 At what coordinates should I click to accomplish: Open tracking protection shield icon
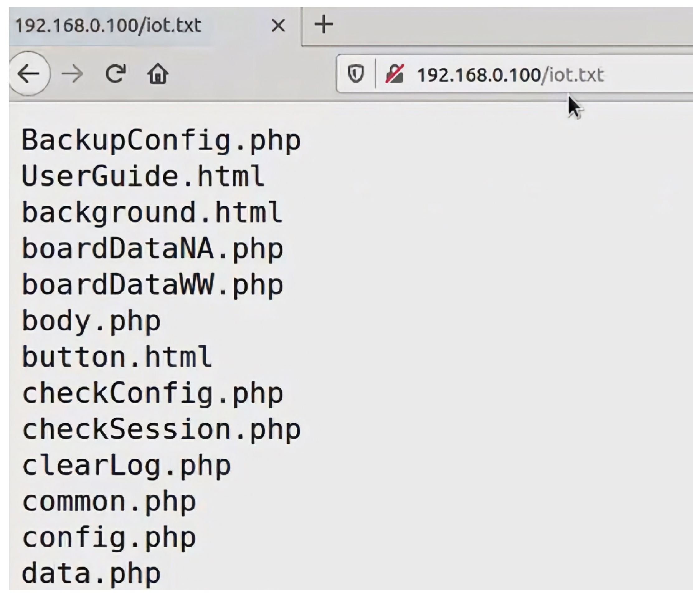356,74
